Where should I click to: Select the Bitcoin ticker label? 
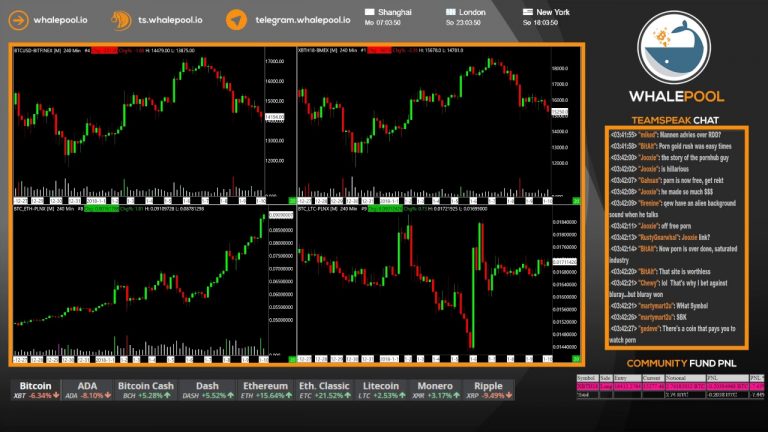point(35,386)
